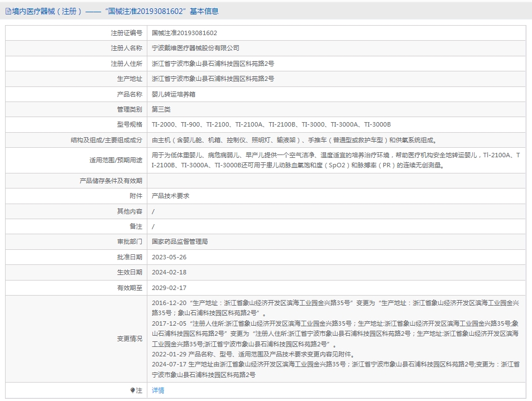
Task: Click the lightbulb icon next to 注
Action: tap(132, 390)
